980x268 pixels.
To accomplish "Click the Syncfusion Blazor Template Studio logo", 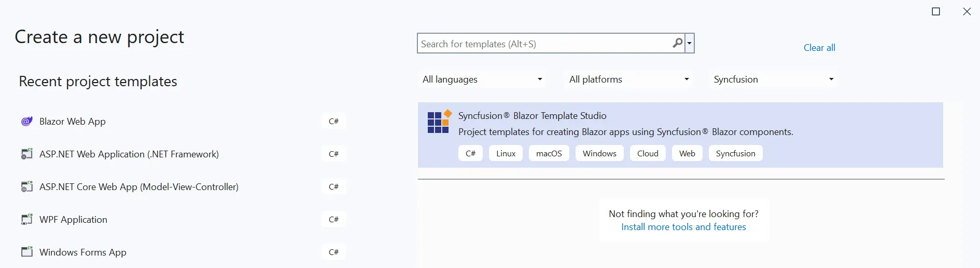I will 439,123.
